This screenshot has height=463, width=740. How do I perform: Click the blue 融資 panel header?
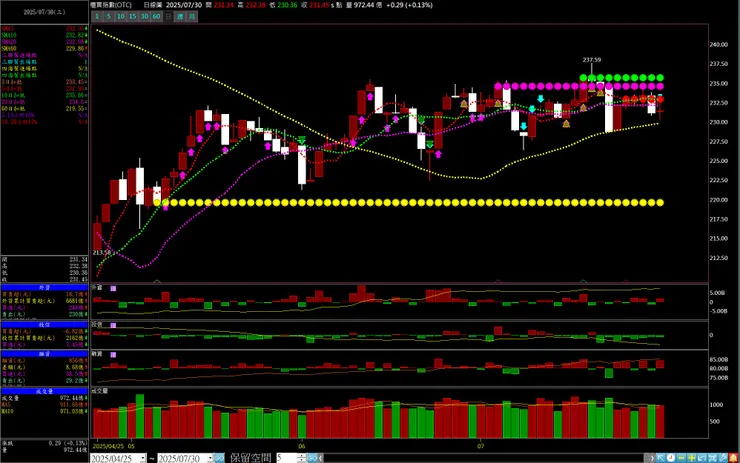44,354
